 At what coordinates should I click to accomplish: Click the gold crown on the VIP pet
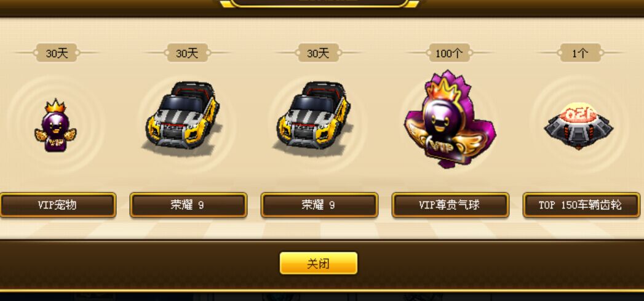(56, 106)
